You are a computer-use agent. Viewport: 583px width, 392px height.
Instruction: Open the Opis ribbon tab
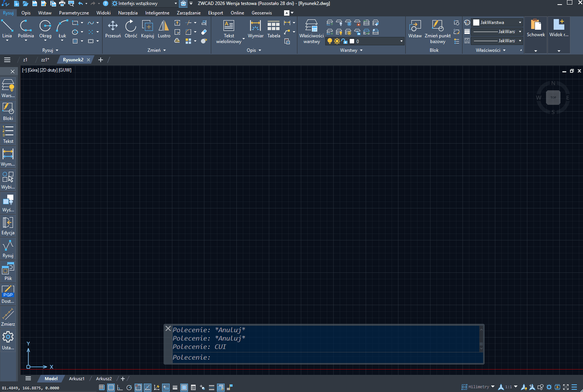(26, 13)
